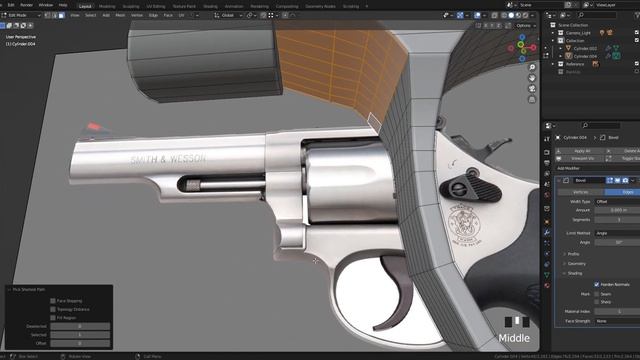This screenshot has width=640, height=360.
Task: Open Material properties tab icon
Action: click(547, 285)
